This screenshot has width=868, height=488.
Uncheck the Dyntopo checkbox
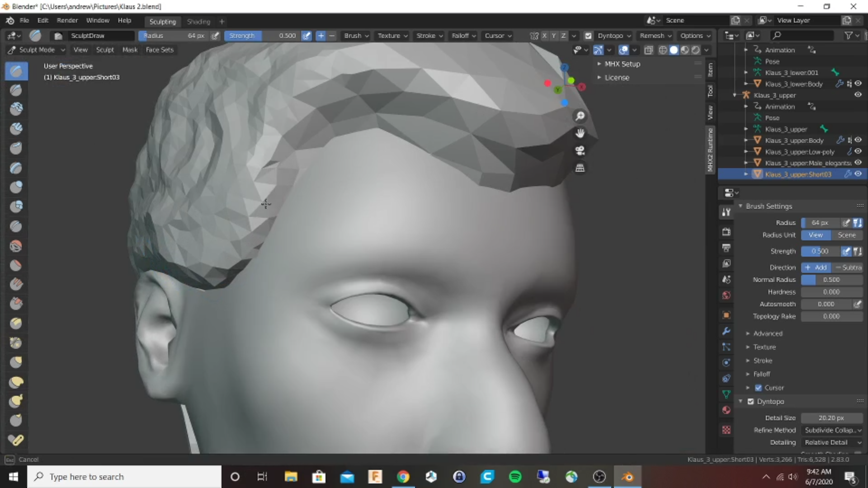[750, 401]
